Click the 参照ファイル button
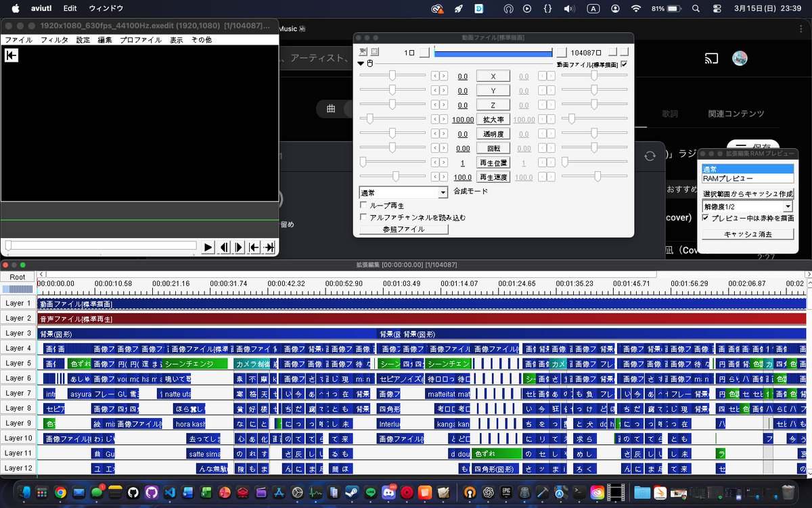Image resolution: width=812 pixels, height=508 pixels. [x=404, y=229]
